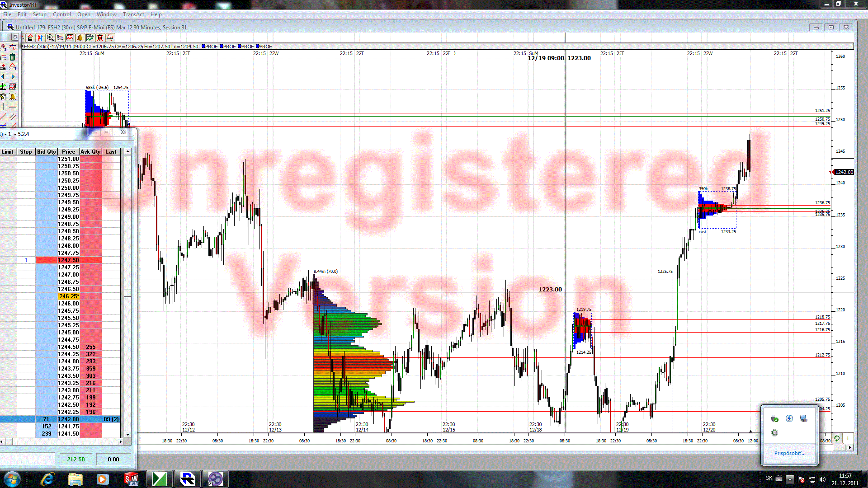Click the alarm bell toolbar icon
868x488 pixels.
[80, 38]
